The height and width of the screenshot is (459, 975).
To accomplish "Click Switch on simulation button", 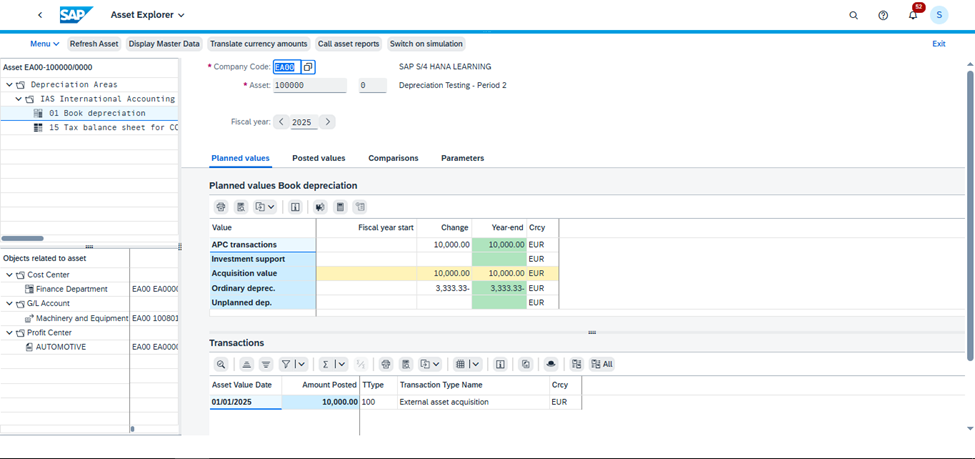I will [426, 44].
